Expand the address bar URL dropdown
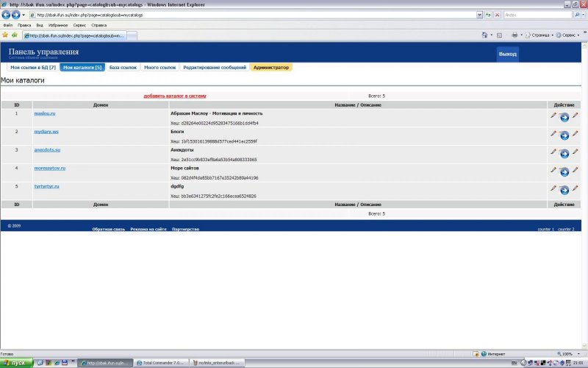 [479, 15]
